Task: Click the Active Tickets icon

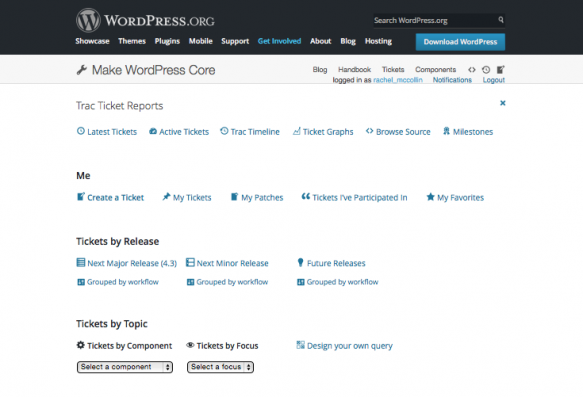Action: 153,131
